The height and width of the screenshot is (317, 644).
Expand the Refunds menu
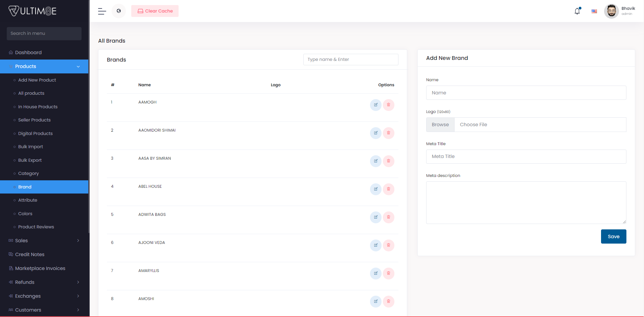tap(44, 282)
